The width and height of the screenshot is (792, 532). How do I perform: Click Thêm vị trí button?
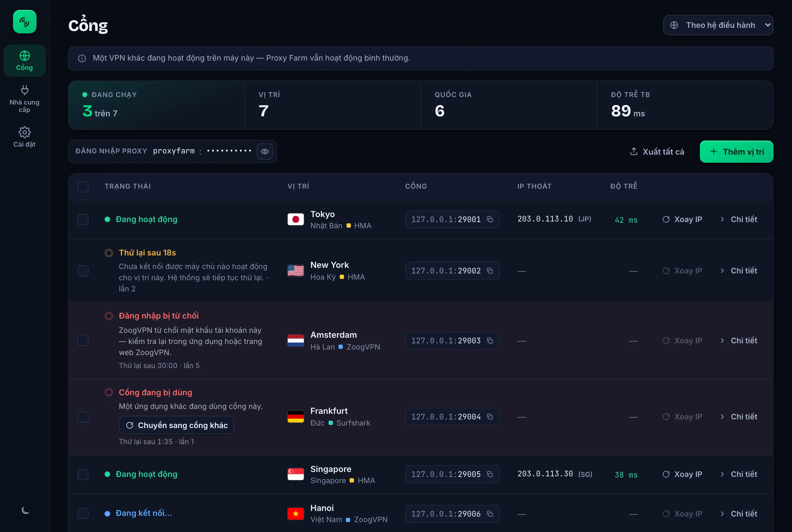coord(736,152)
